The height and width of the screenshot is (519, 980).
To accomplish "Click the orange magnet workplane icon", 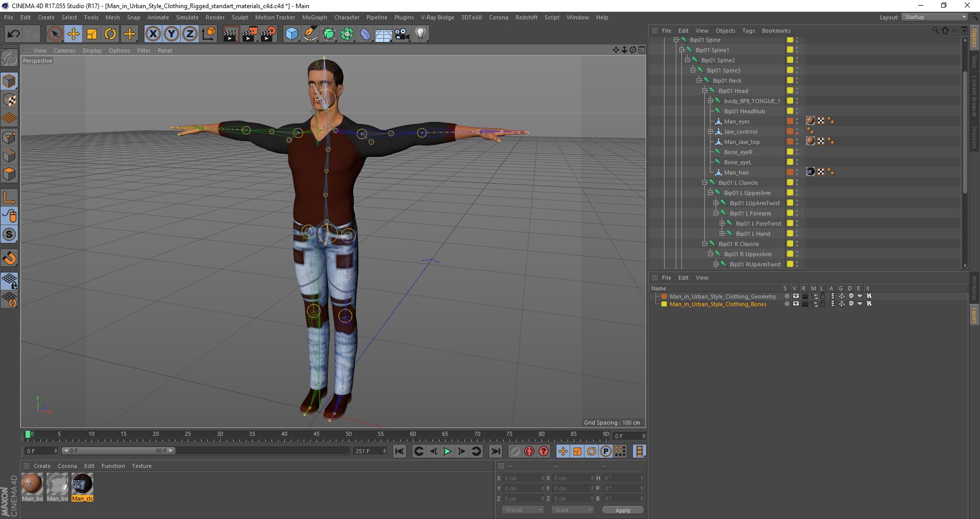I will pos(9,258).
